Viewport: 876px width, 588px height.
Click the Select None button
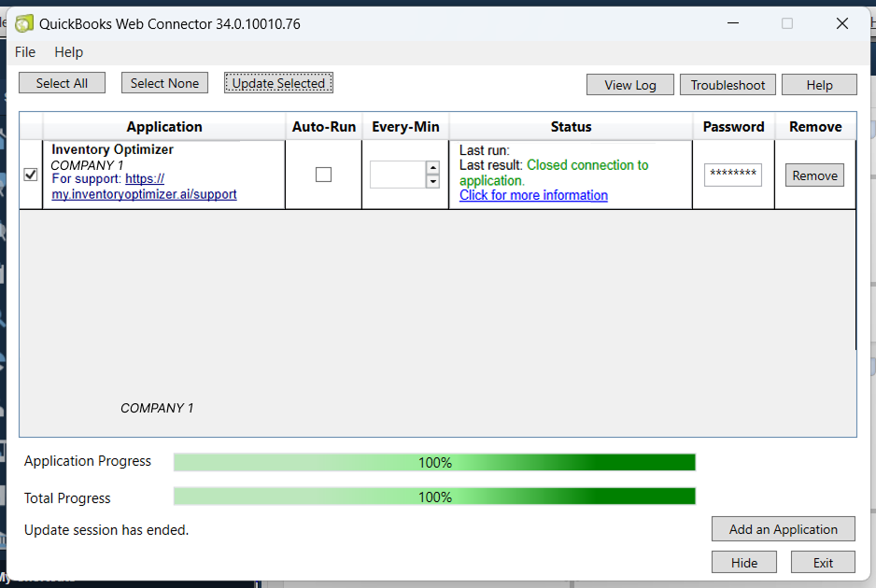(164, 83)
